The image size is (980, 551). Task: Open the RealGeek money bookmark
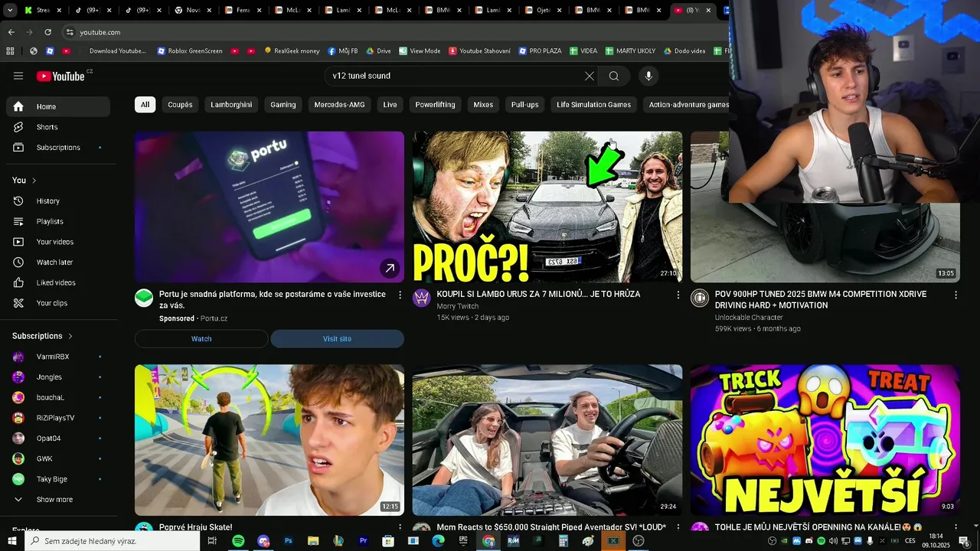click(x=292, y=51)
